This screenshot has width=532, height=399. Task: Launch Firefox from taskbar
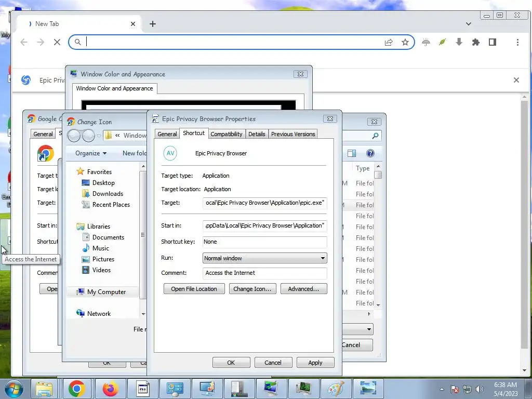click(x=110, y=389)
